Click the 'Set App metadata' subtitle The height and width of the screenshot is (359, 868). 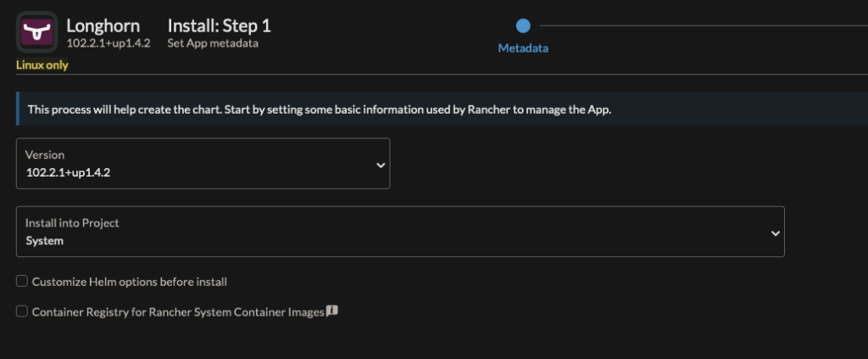click(213, 43)
